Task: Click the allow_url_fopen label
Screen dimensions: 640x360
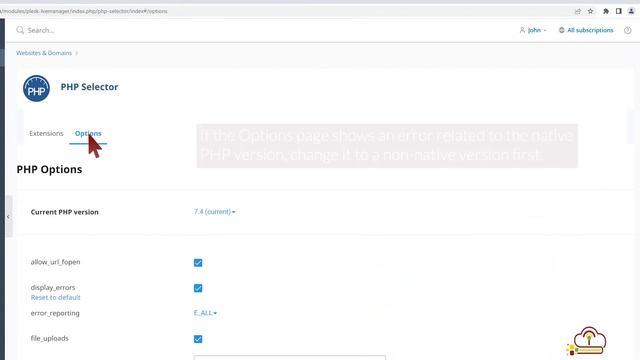Action: click(56, 262)
